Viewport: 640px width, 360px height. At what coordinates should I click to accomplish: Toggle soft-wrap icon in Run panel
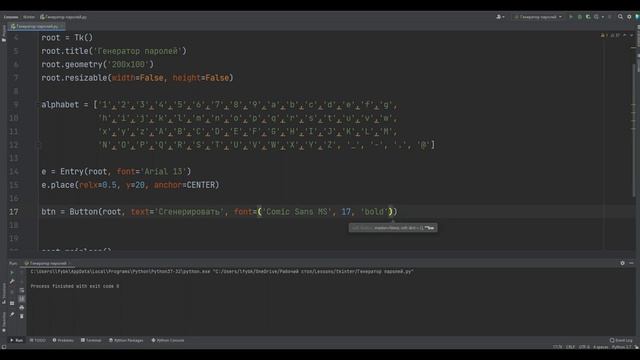tap(22, 291)
